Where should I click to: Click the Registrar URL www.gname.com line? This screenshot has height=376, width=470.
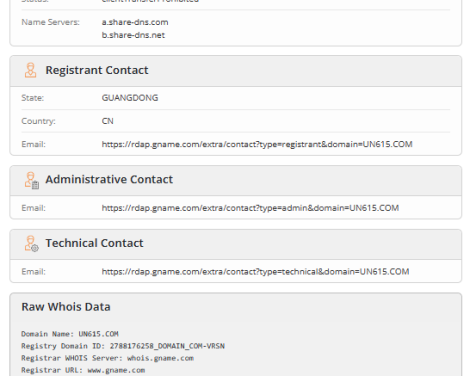[x=83, y=370]
